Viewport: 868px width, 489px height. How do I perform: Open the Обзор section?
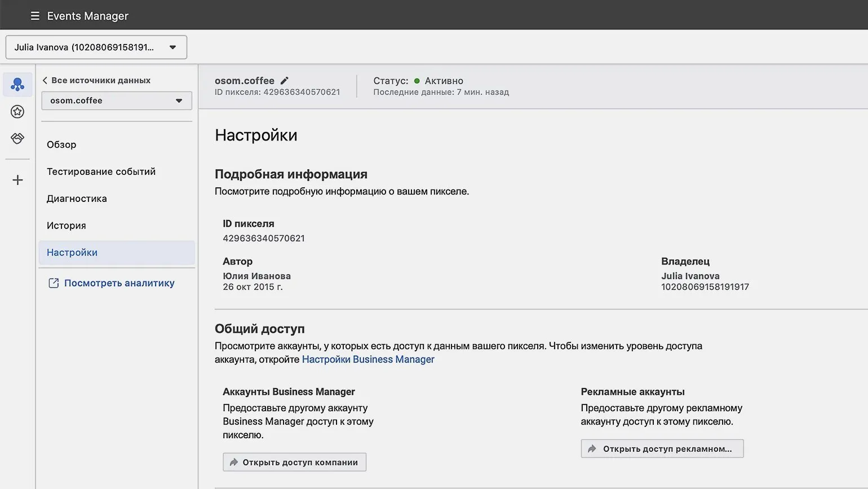click(61, 144)
